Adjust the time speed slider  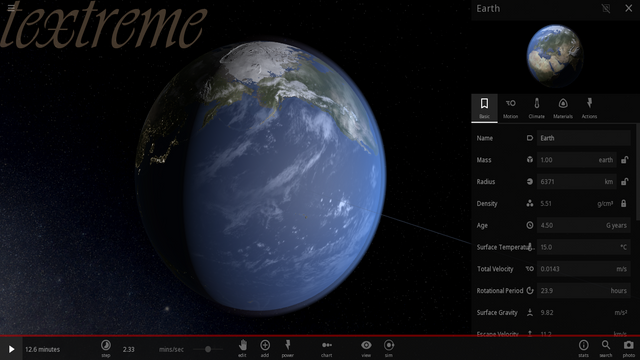208,349
